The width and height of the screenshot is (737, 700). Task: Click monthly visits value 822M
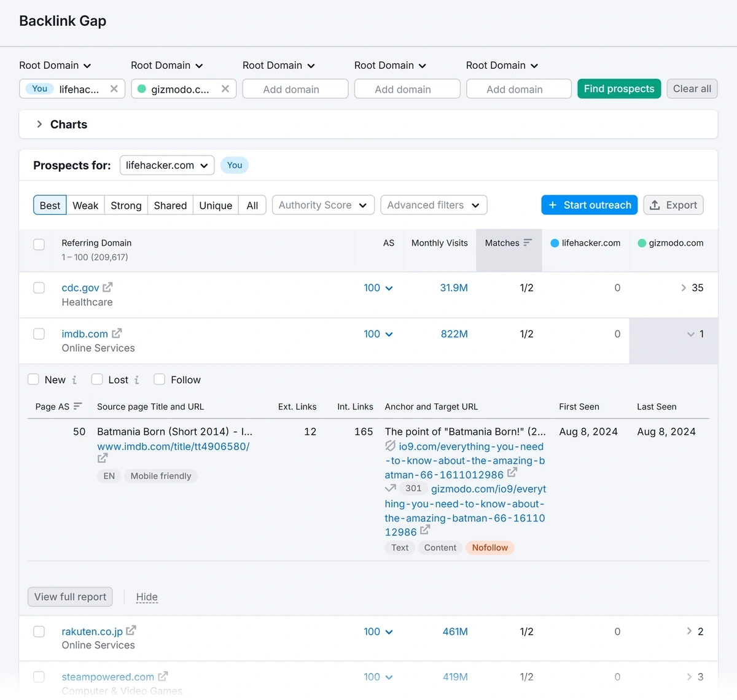point(454,334)
